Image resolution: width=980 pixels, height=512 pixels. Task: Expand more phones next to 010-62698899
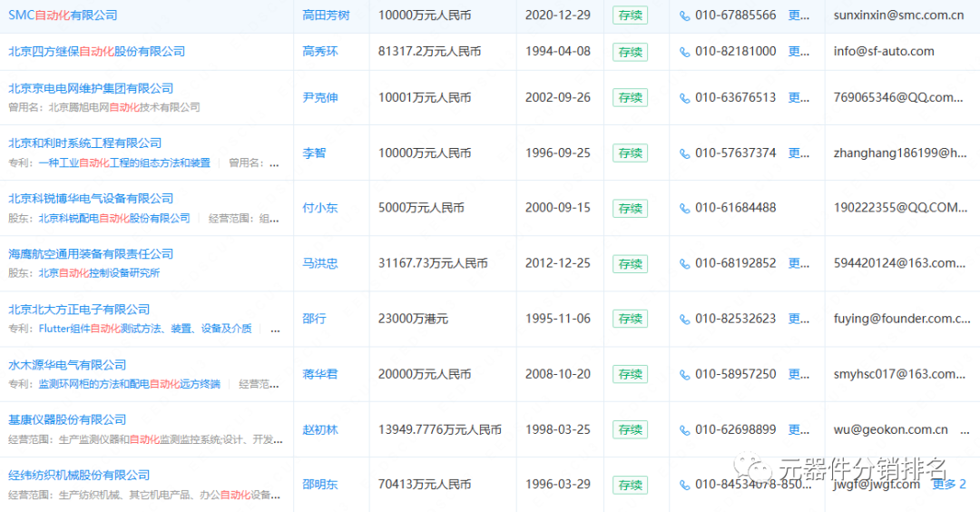tap(799, 429)
